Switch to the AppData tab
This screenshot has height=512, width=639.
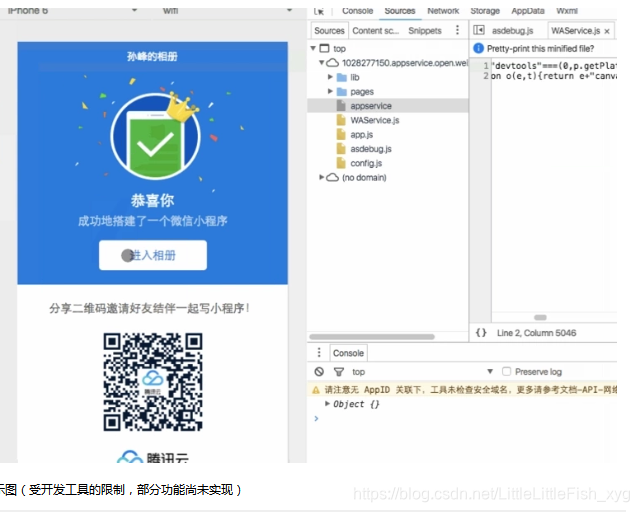[528, 11]
